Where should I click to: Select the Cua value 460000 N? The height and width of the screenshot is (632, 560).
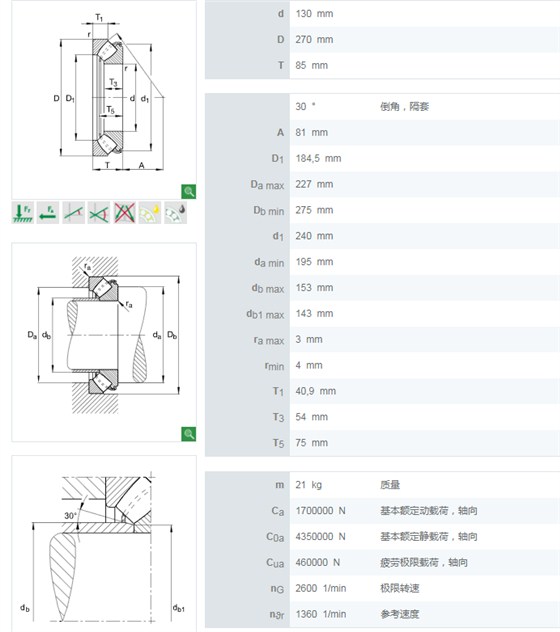[x=318, y=562]
